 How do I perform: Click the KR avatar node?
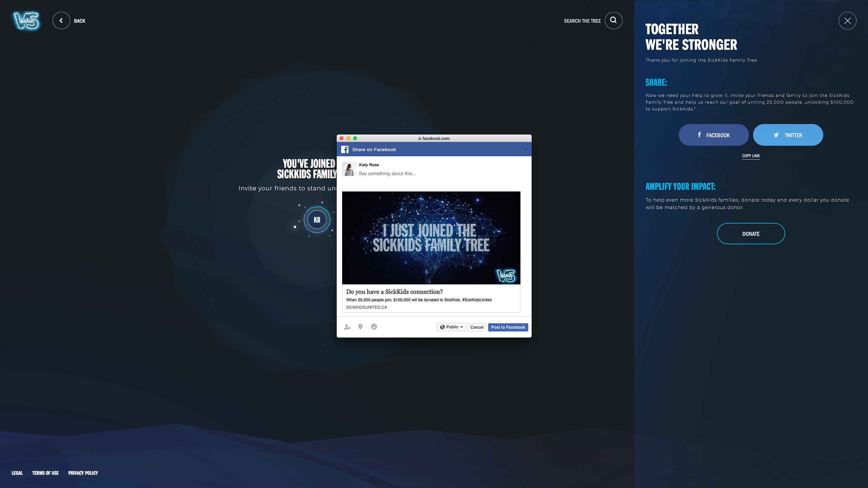tap(317, 220)
